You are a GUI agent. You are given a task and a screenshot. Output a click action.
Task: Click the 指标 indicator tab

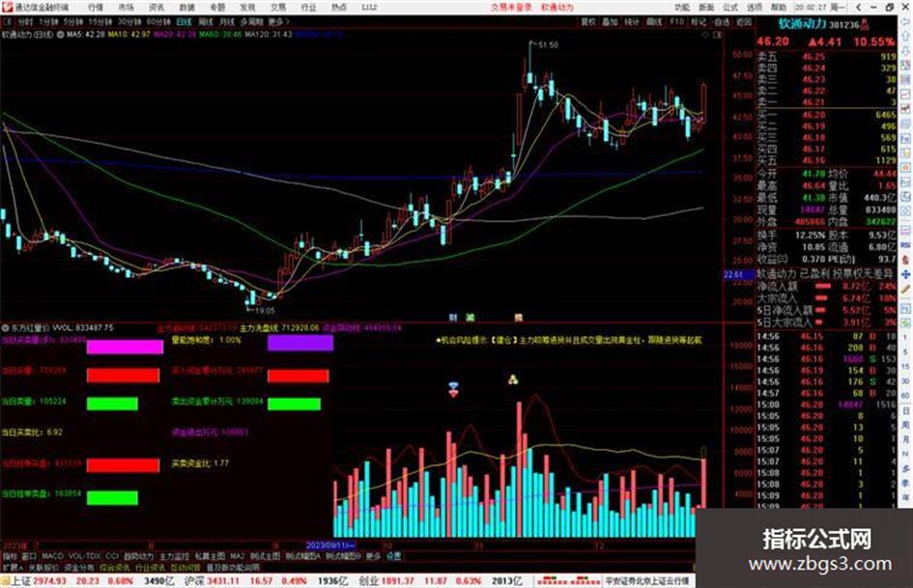point(10,556)
